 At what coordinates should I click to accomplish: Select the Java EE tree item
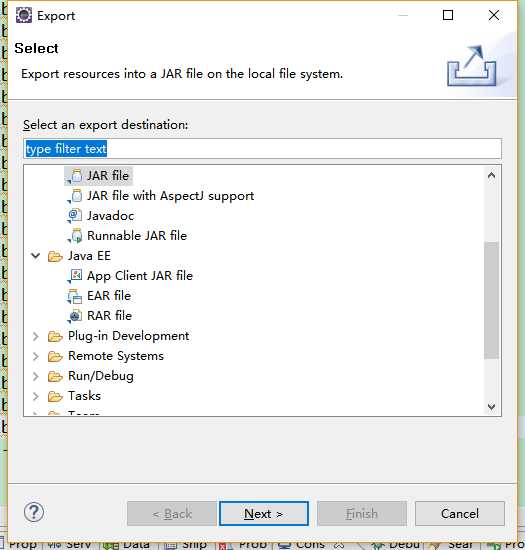[x=89, y=256]
